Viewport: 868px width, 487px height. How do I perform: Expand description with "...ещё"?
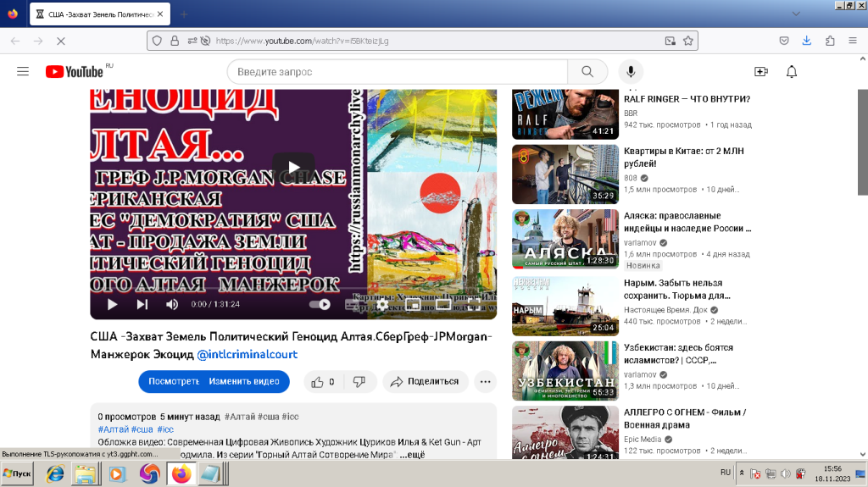(412, 454)
